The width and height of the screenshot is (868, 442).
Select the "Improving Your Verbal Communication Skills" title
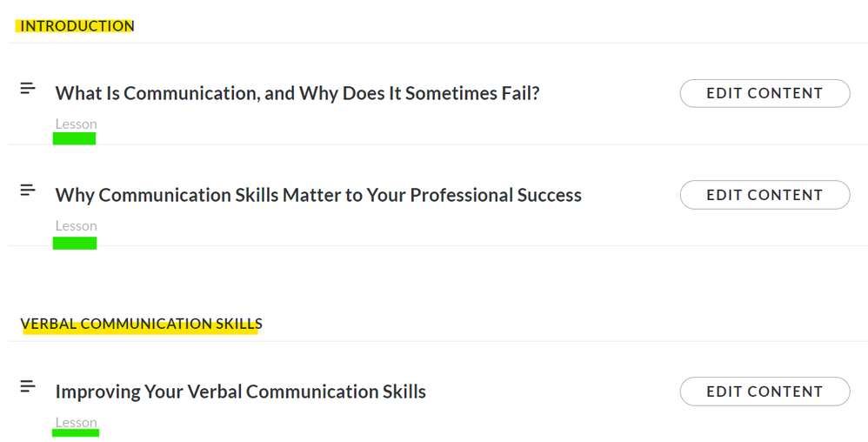pos(241,392)
